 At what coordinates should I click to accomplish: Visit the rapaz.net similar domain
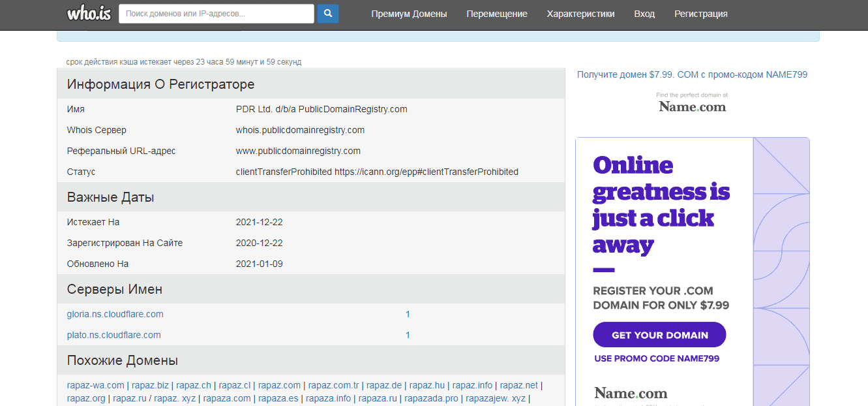(x=519, y=385)
